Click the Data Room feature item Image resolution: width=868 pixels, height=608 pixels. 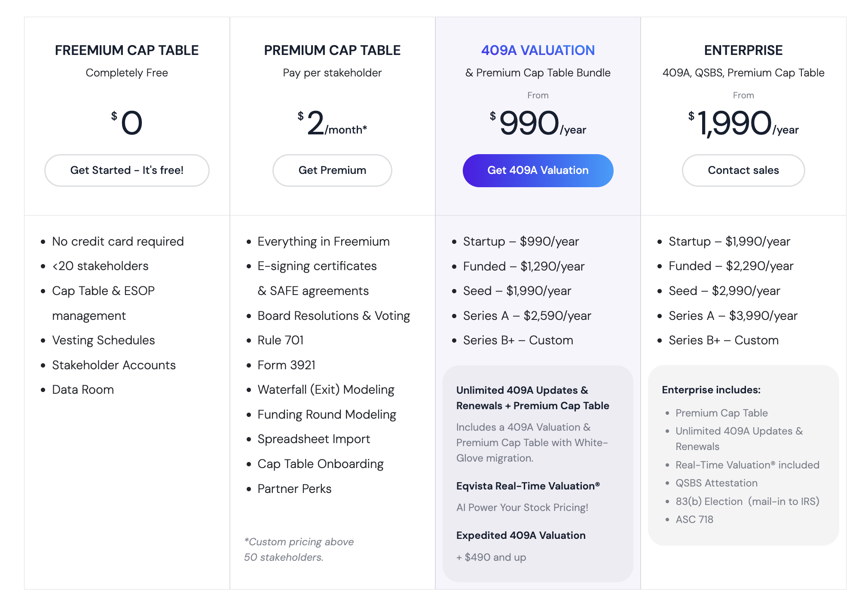click(x=83, y=389)
